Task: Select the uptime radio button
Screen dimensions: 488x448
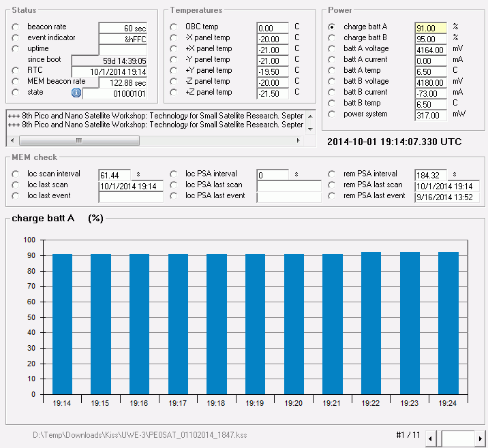Action: pyautogui.click(x=15, y=49)
